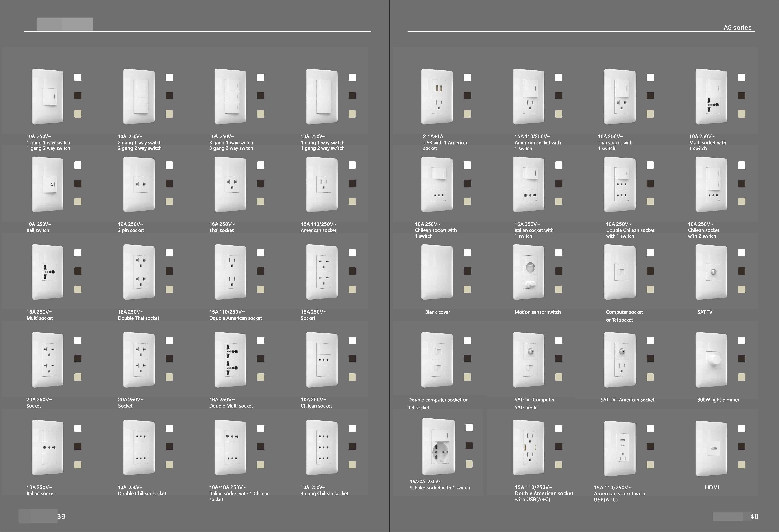
Task: Click the Chilean socket with 2 switch image
Action: tap(711, 184)
